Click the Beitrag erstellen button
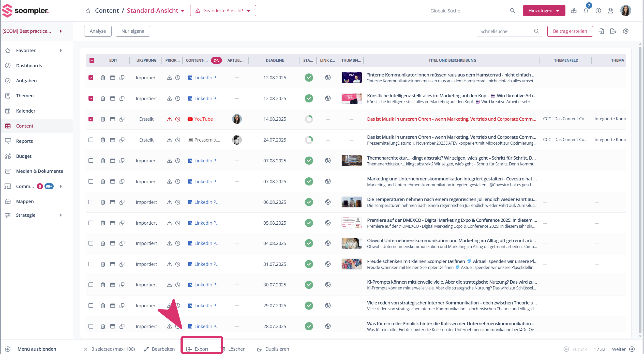Image resolution: width=644 pixels, height=354 pixels. pos(570,31)
